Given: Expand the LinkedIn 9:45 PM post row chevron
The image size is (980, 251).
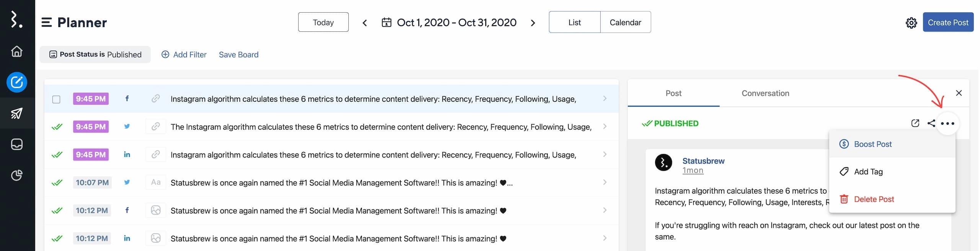Looking at the screenshot, I should (605, 155).
